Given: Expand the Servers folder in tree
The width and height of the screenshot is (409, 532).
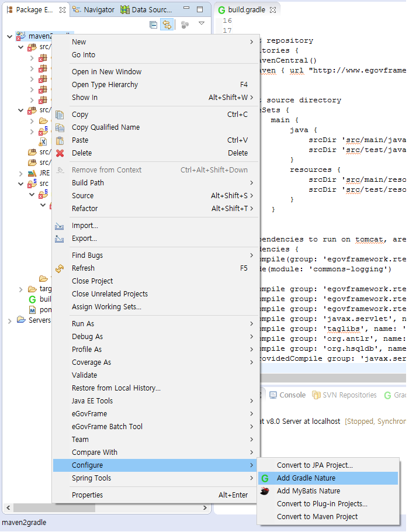Looking at the screenshot, I should (x=10, y=320).
